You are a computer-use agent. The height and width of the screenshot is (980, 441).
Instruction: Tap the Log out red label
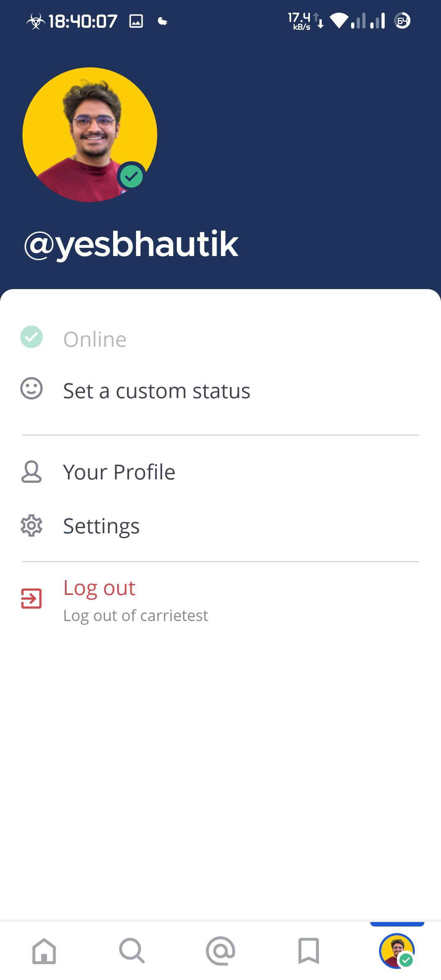click(x=99, y=588)
